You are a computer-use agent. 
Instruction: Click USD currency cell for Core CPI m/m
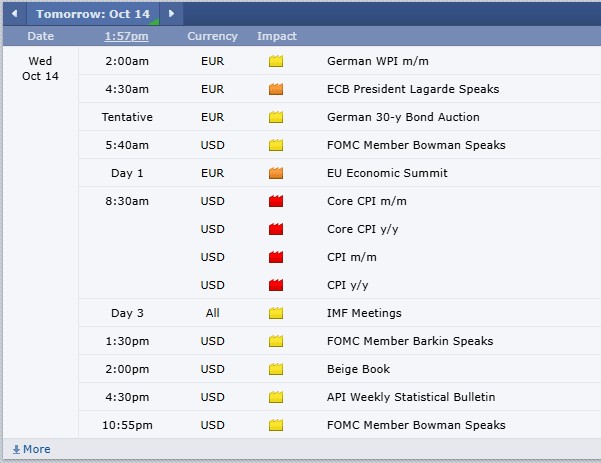212,201
